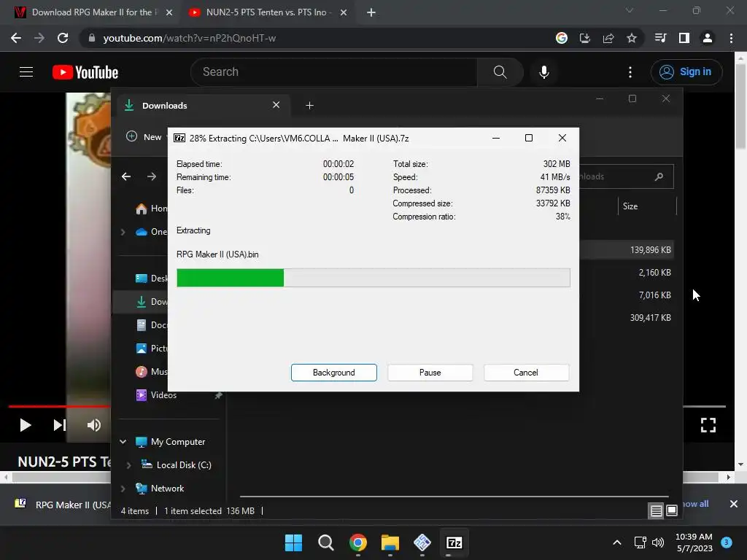Image resolution: width=747 pixels, height=560 pixels.
Task: Click the red YouTube video progress bar
Action: point(60,406)
